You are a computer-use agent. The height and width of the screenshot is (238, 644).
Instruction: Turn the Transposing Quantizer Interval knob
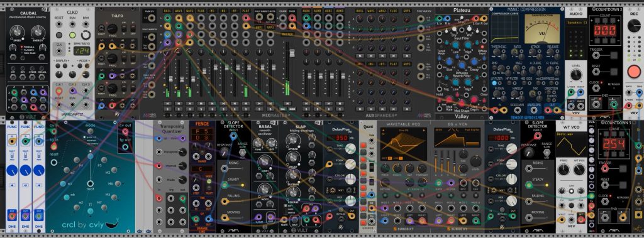[183, 166]
